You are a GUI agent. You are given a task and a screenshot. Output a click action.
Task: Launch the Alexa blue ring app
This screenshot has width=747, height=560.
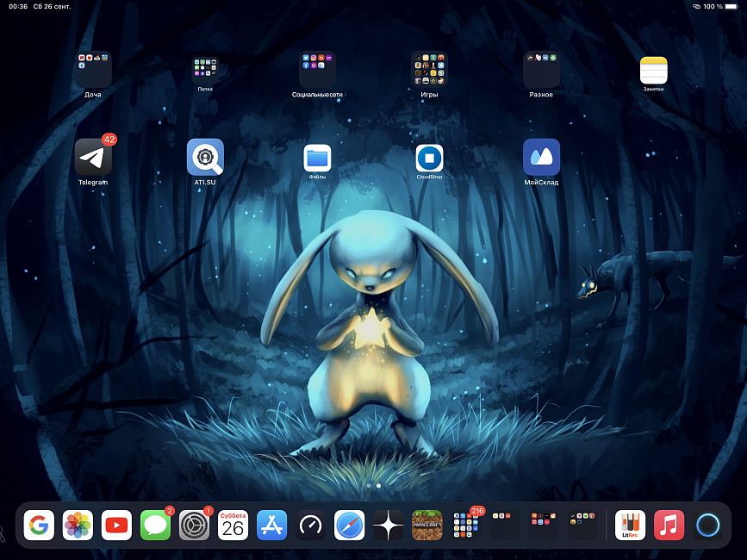pos(708,526)
